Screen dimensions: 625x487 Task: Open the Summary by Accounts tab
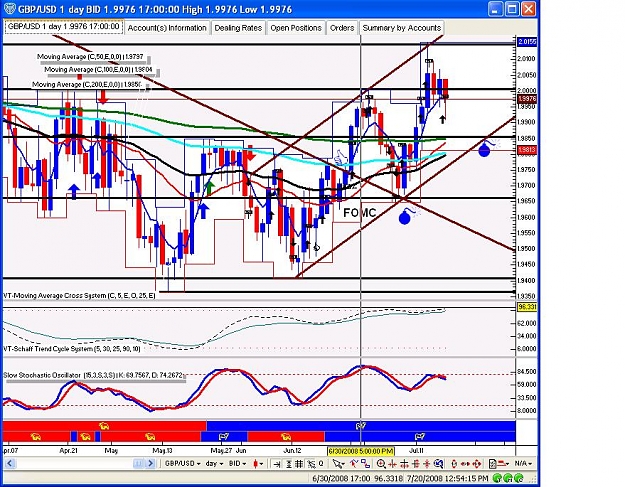(402, 28)
